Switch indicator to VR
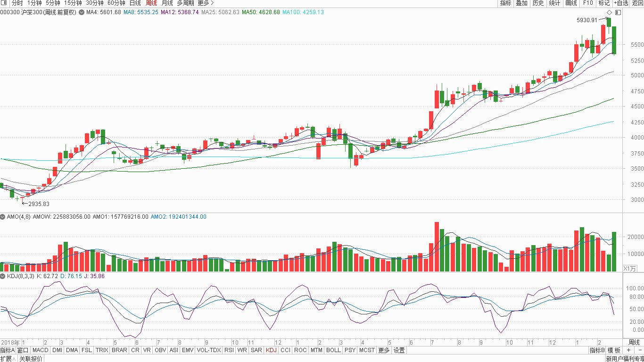The image size is (644, 362). [147, 350]
